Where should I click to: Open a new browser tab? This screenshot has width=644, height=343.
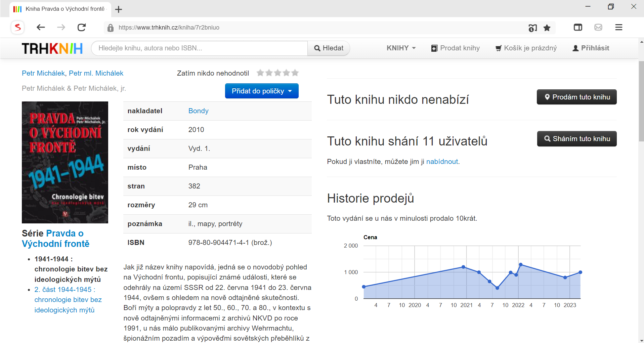point(119,9)
